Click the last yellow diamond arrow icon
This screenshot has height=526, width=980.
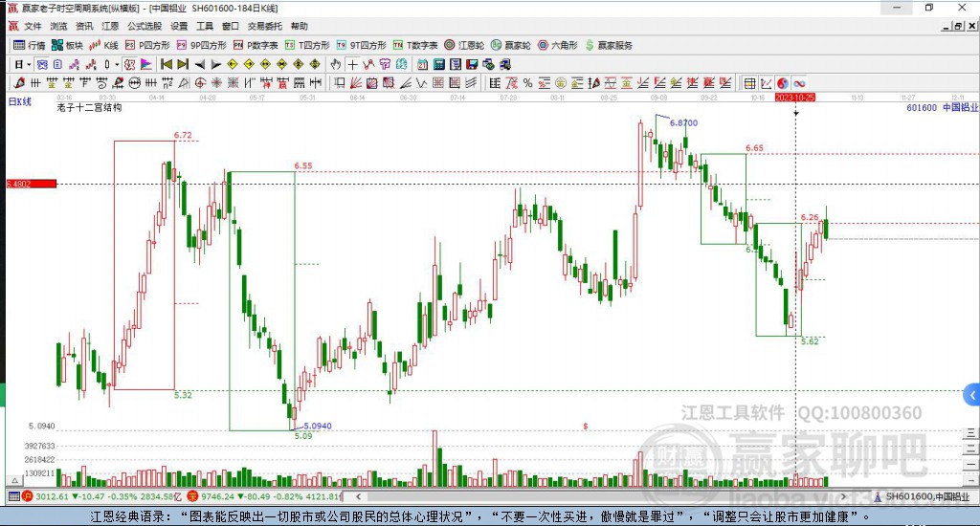[x=314, y=64]
